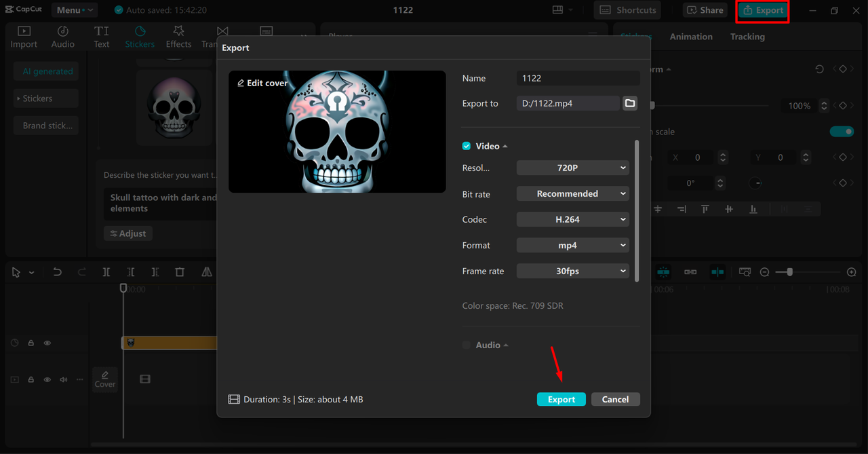Click the timeline zoom slider handle
The width and height of the screenshot is (868, 454).
point(789,272)
